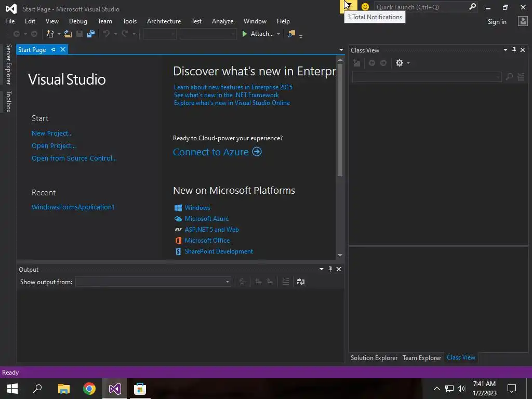Viewport: 532px width, 399px height.
Task: Click the Find in Files toolbar icon
Action: 291,34
